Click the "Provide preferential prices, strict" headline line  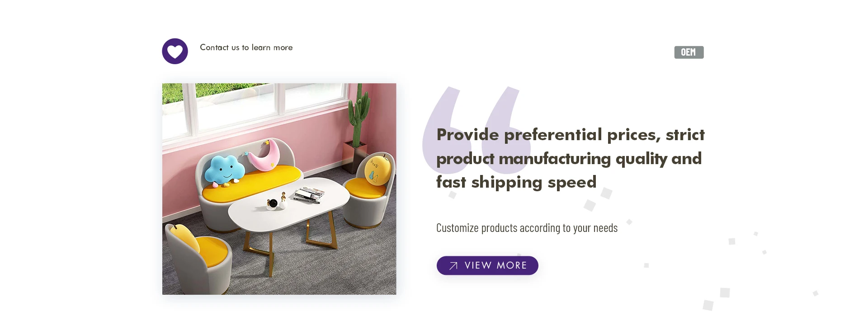click(570, 135)
